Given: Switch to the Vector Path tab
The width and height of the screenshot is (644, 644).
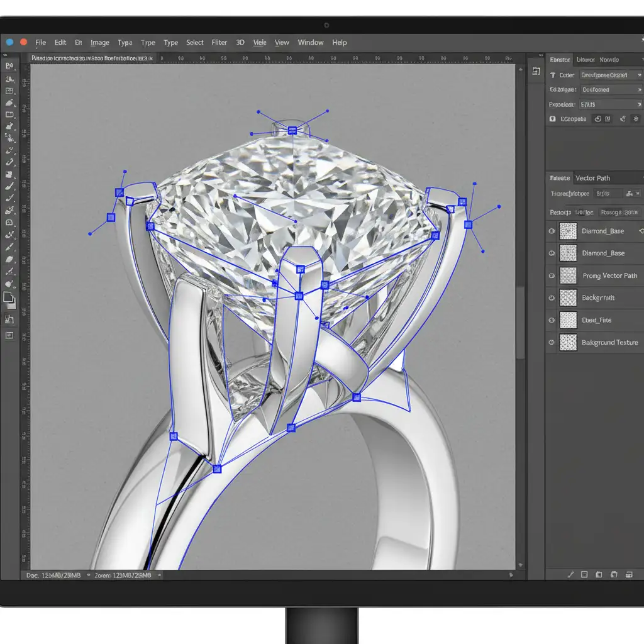Looking at the screenshot, I should 592,178.
